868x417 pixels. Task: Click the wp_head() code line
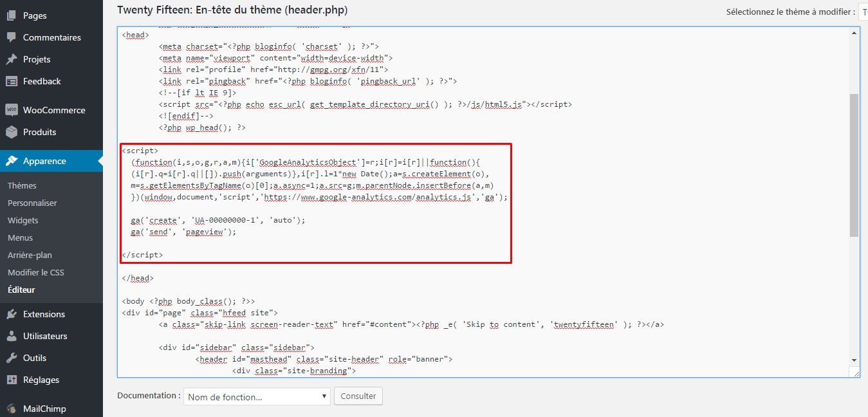[202, 127]
